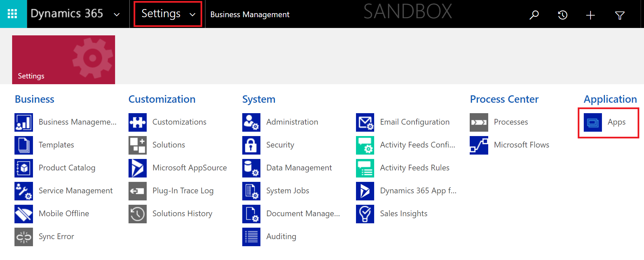Open Templates link
Screen dimensions: 644x260
tap(56, 145)
